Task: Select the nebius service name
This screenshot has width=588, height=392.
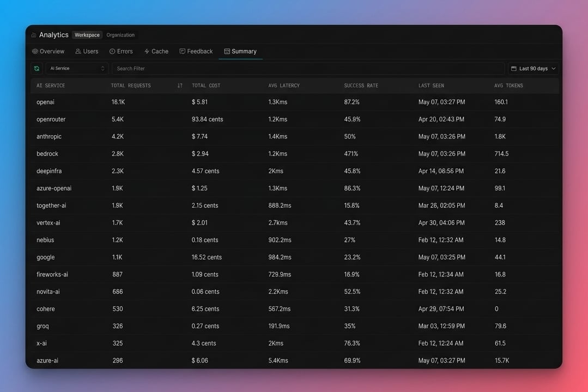Action: 45,240
